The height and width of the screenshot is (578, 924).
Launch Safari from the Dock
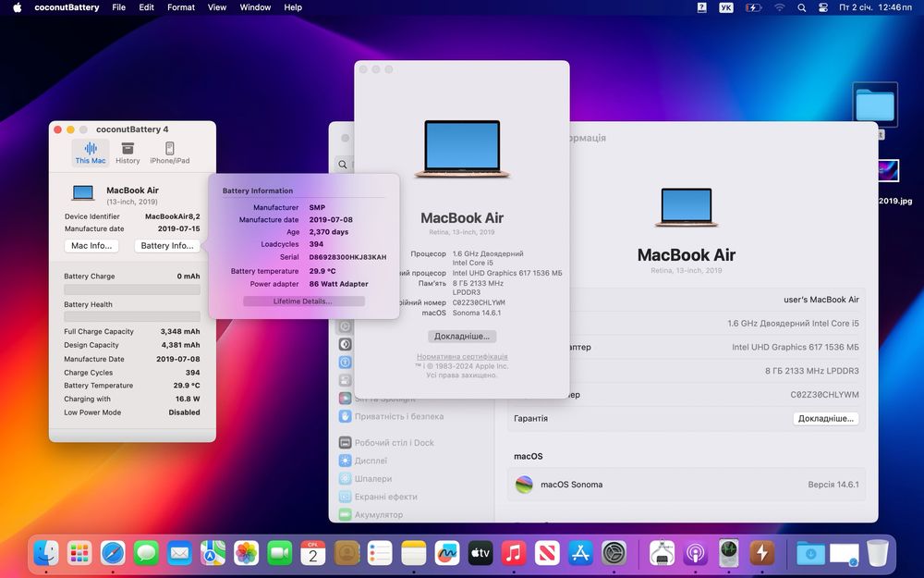(x=113, y=553)
